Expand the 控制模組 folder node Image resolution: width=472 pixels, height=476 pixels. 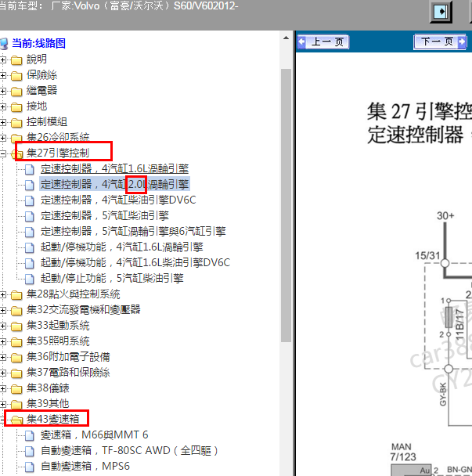tap(2, 122)
